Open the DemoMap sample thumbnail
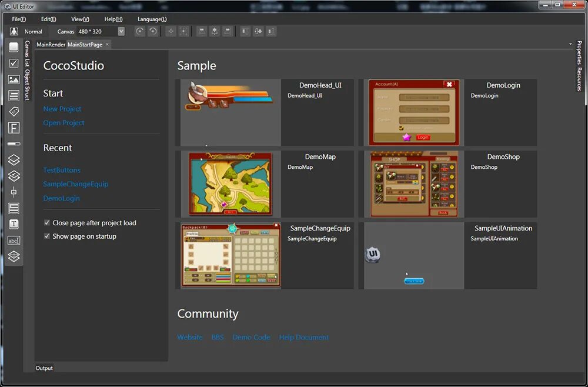 pyautogui.click(x=230, y=184)
